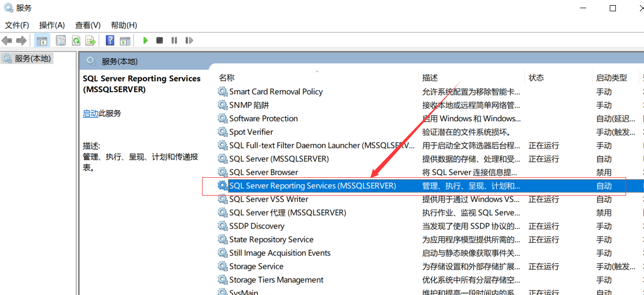Select State Repository Service name
644x295 pixels.
click(x=271, y=240)
